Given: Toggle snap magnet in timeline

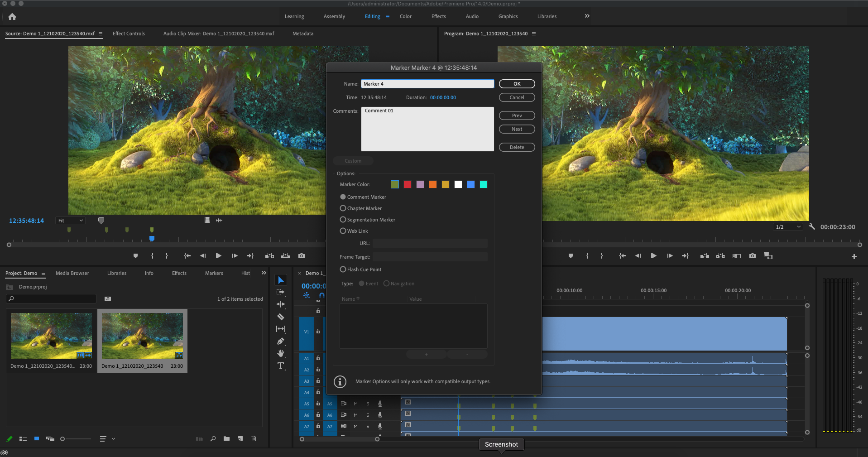Looking at the screenshot, I should click(321, 295).
